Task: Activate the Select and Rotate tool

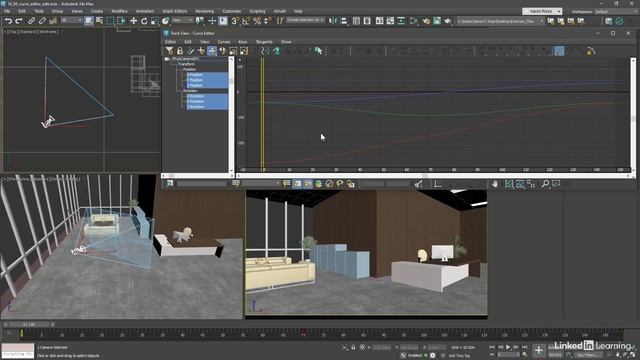Action: (144, 21)
